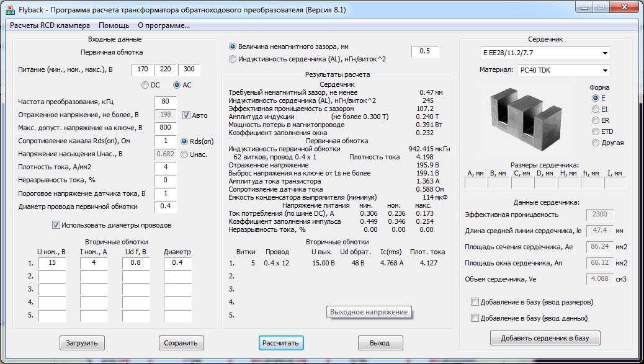Screen dimensions: 644x364
Task: Choose core shape EI
Action: pyautogui.click(x=595, y=109)
